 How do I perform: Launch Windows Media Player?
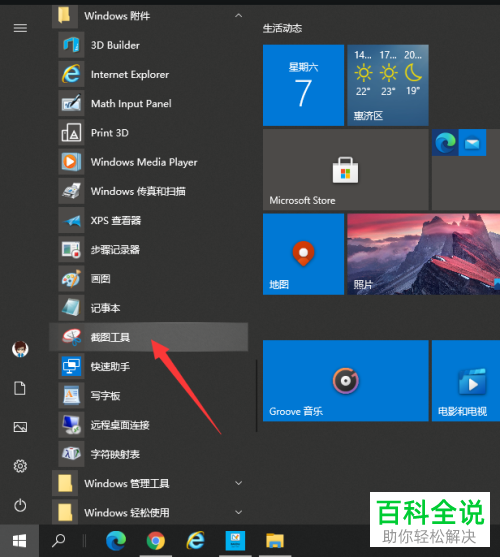148,162
